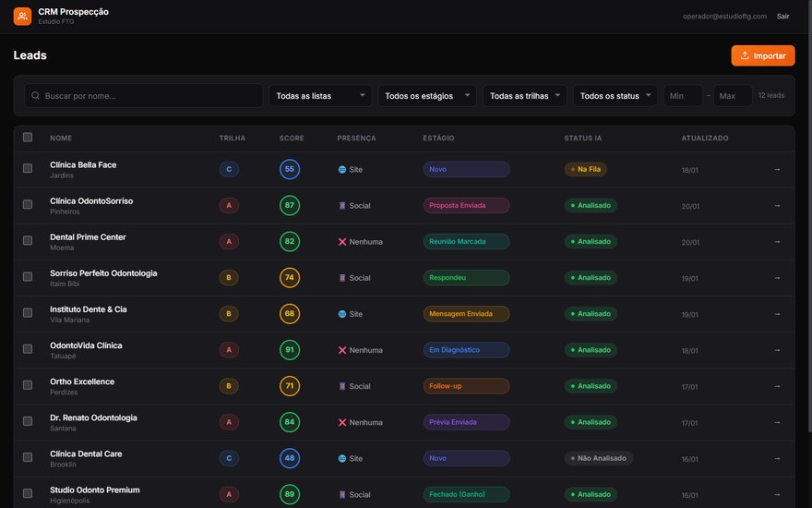Click the score 74 circle for Sorriso Perfeito
Image resolution: width=812 pixels, height=508 pixels.
tap(290, 278)
